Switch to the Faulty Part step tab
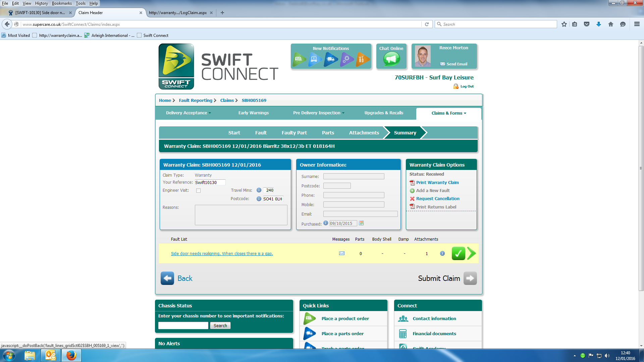The width and height of the screenshot is (644, 362). coord(294,133)
